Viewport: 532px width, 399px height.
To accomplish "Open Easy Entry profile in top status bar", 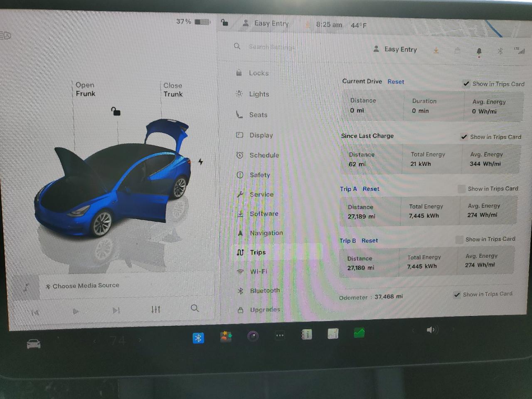I will 266,23.
